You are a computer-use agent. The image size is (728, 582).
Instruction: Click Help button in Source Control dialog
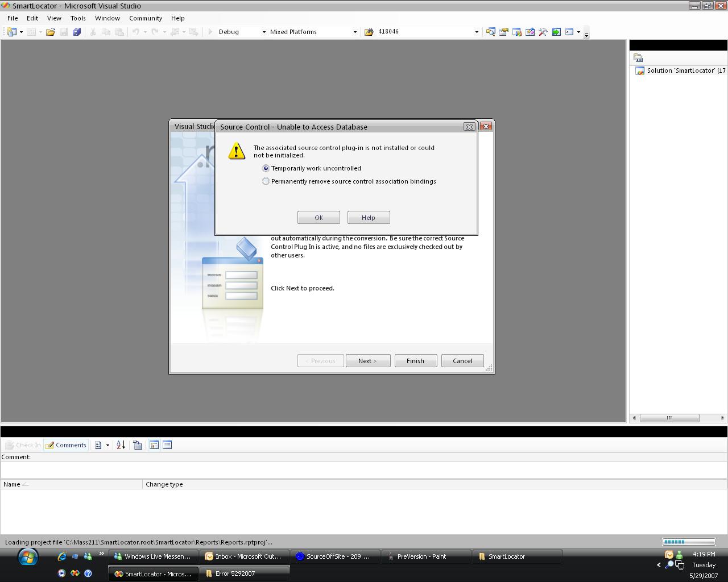[x=369, y=218]
